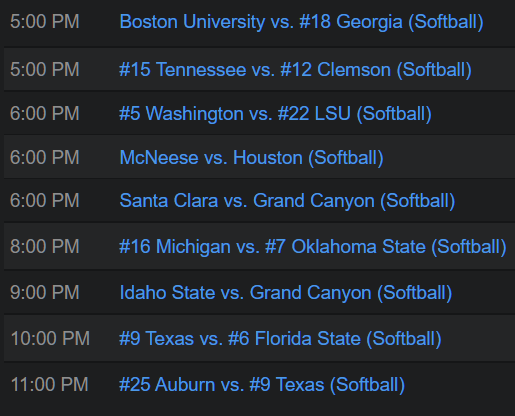Click the 10:00 PM time for Texas game
The height and width of the screenshot is (416, 515).
pos(50,338)
